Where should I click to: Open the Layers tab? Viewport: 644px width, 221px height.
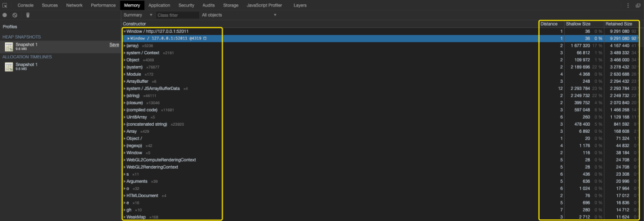pos(300,5)
